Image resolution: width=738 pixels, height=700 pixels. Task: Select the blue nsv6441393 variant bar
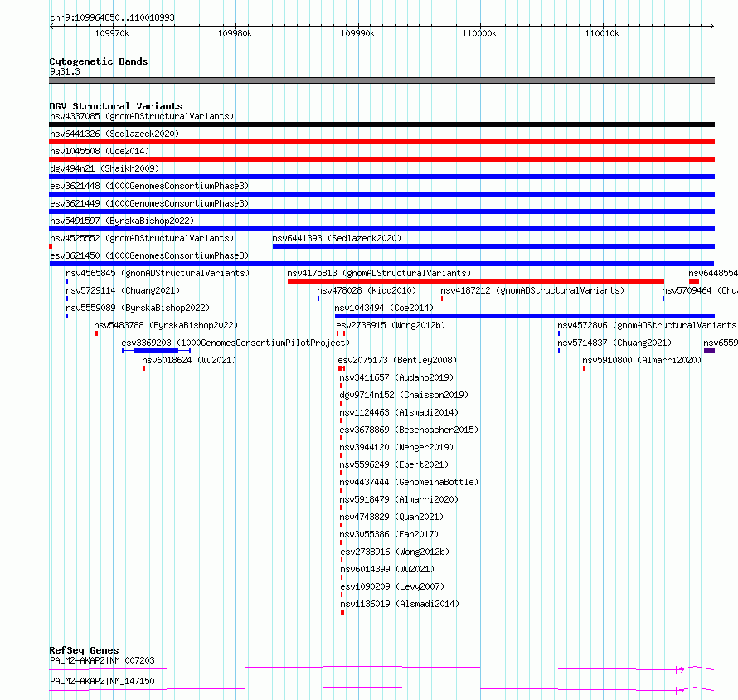pyautogui.click(x=493, y=246)
